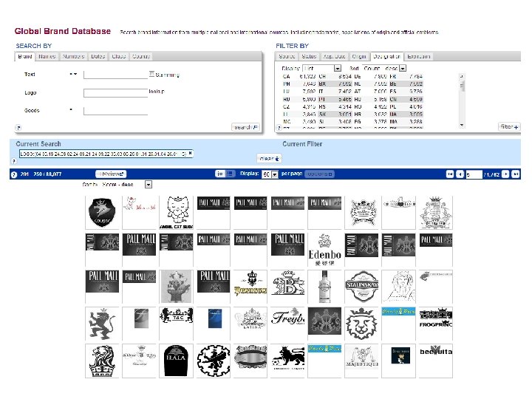Screen dimensions: 532x399
Task: Click scrollbar down arrow in designation list
Action: [461, 125]
